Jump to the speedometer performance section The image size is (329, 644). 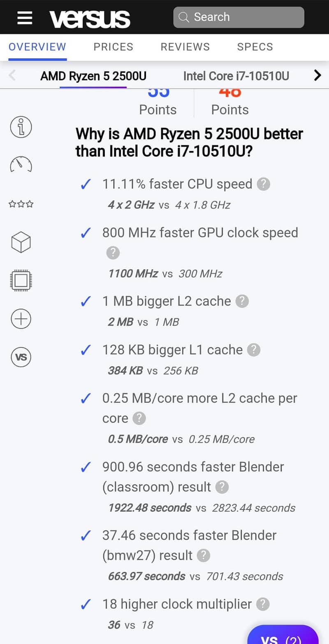21,165
